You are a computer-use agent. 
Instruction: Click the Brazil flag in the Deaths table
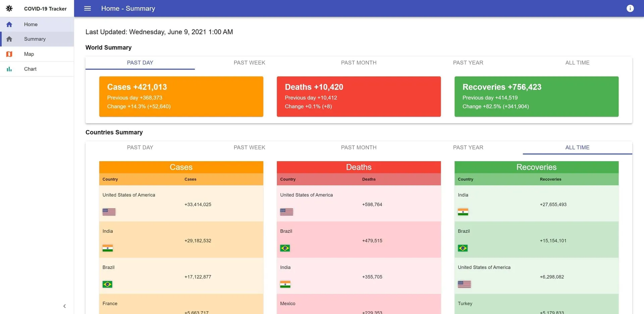point(285,248)
